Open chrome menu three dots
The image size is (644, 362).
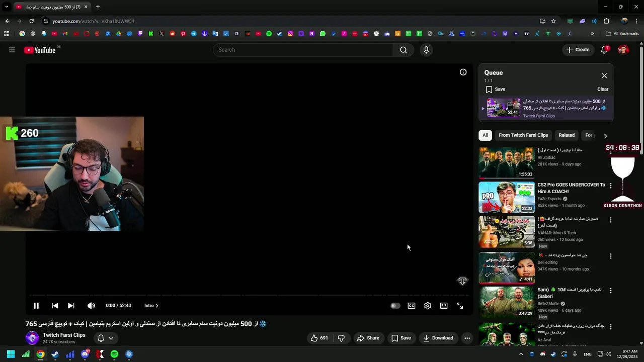coord(637,21)
